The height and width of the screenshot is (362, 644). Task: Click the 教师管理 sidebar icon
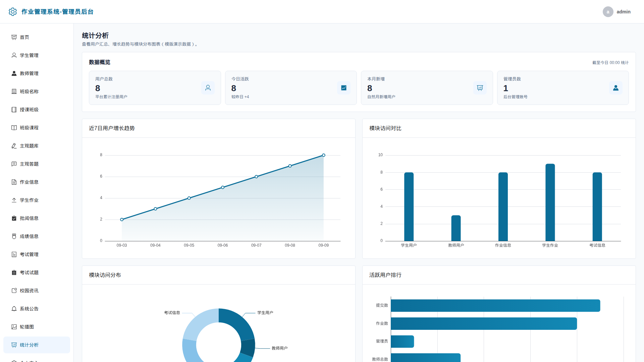coord(14,73)
